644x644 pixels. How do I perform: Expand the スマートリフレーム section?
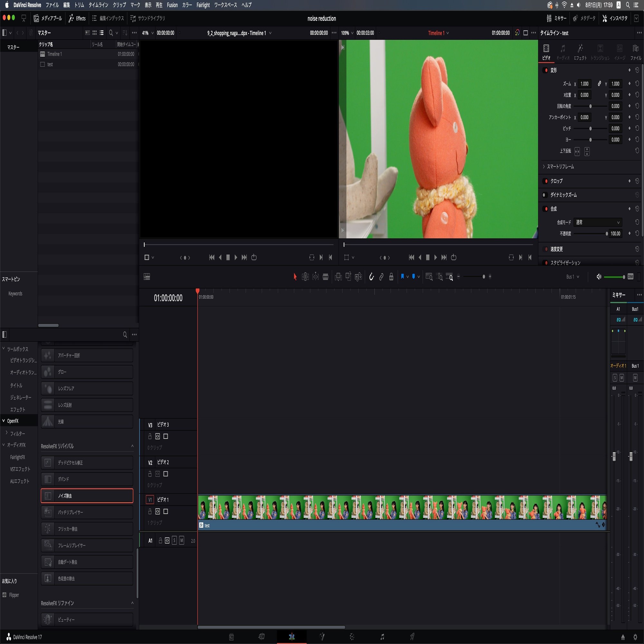[560, 167]
